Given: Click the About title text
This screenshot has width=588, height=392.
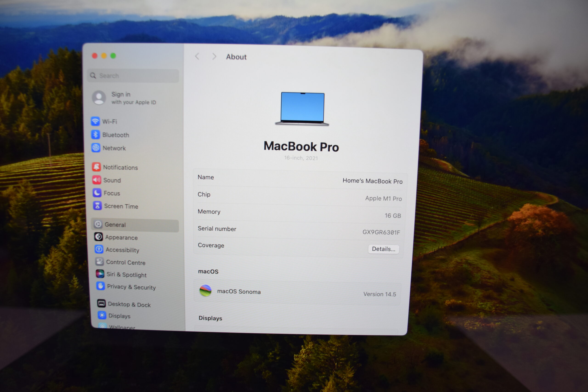Looking at the screenshot, I should pyautogui.click(x=236, y=57).
